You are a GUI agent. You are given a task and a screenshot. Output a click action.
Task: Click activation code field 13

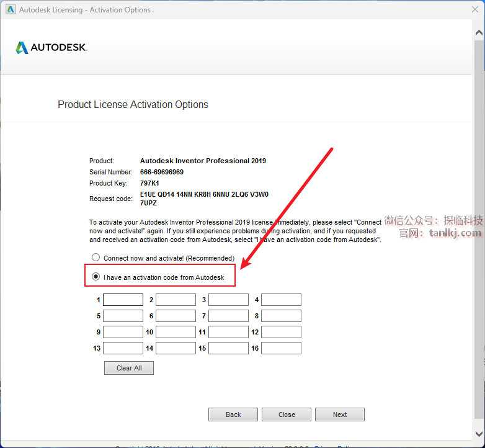(x=123, y=348)
